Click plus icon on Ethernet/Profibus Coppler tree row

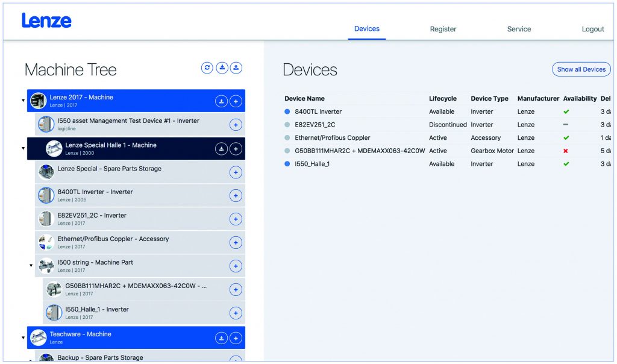click(236, 243)
